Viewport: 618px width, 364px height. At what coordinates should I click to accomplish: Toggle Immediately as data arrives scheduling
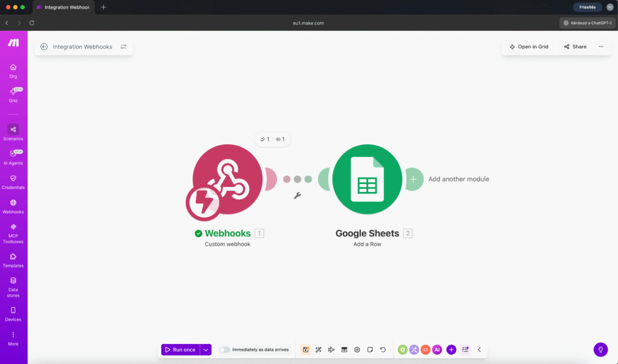(x=224, y=350)
